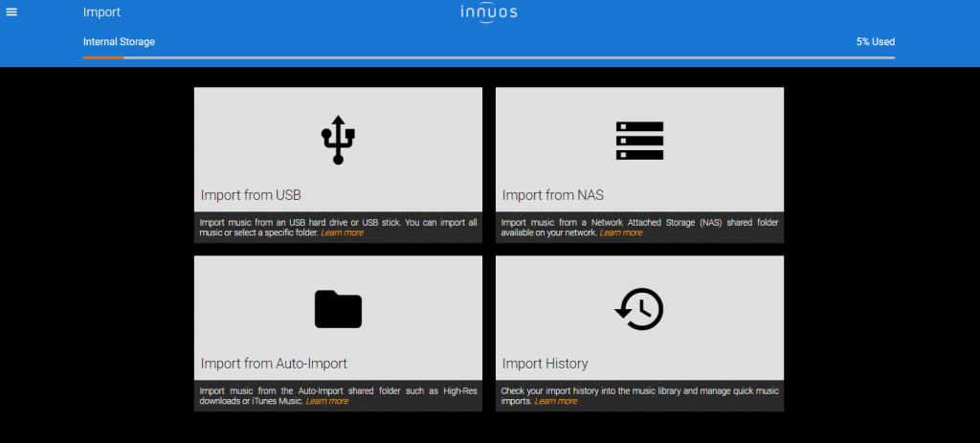Open the Import from NAS title

(x=553, y=195)
